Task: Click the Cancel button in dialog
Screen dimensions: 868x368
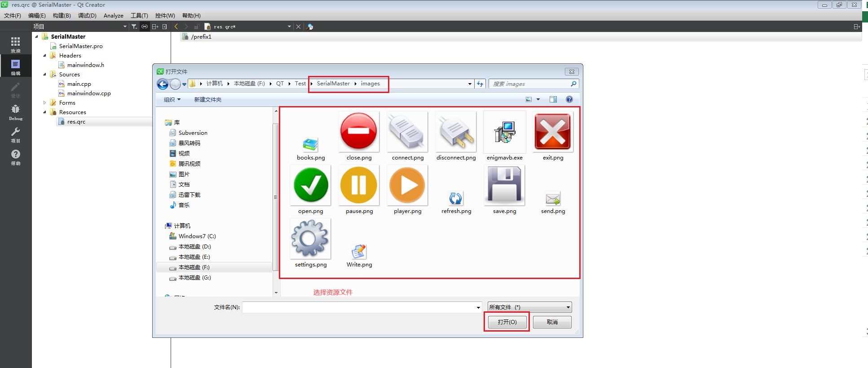Action: 552,322
